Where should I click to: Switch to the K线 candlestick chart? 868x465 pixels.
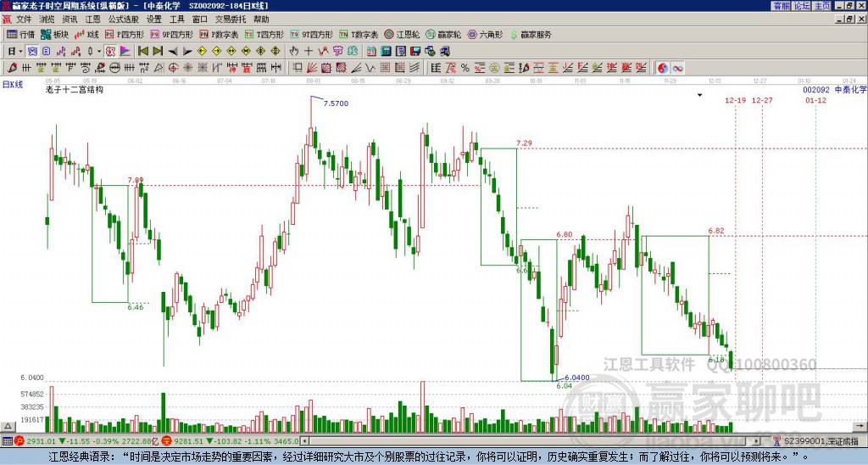click(86, 34)
